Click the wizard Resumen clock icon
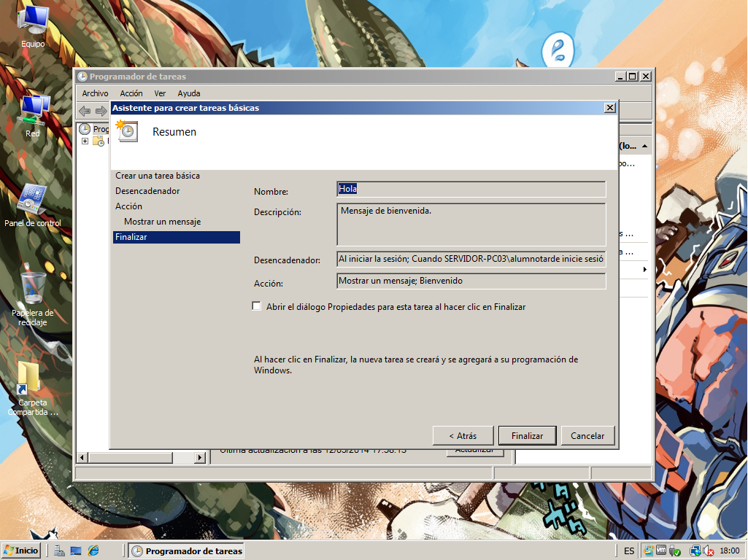Image resolution: width=748 pixels, height=560 pixels. [127, 131]
